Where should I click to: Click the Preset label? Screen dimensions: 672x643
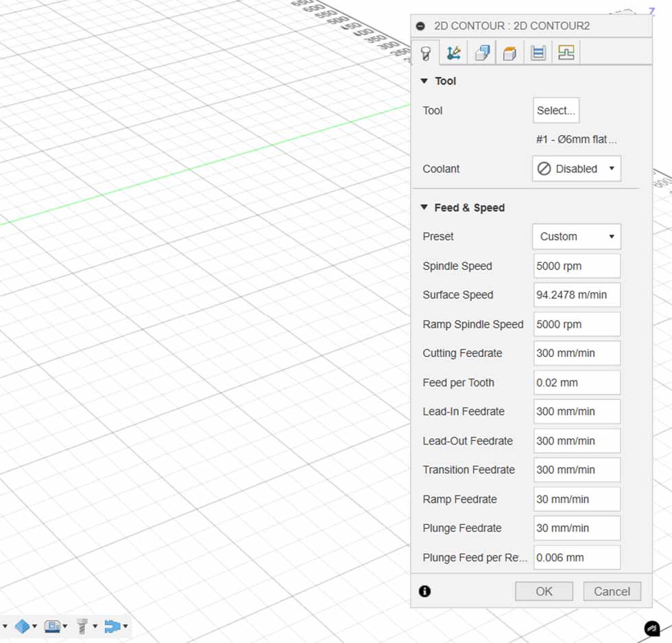tap(438, 236)
